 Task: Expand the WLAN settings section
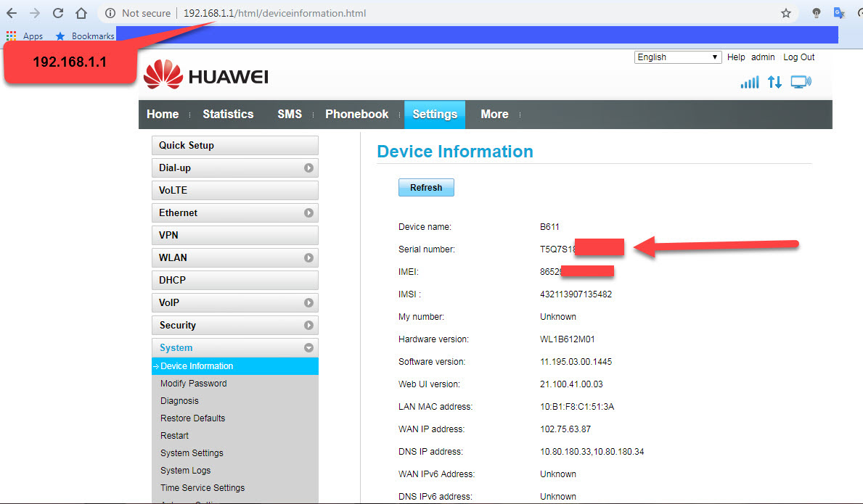234,257
